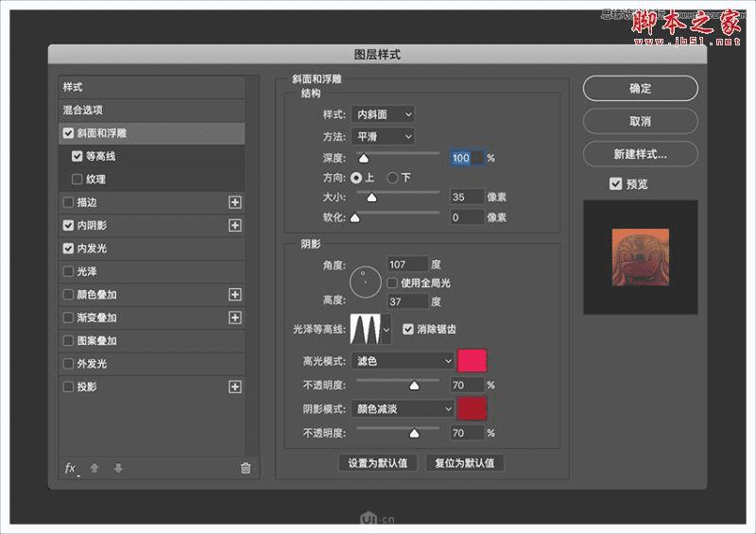756x534 pixels.
Task: Open 阴影模式 dropdown showing 颜色减淡
Action: pyautogui.click(x=403, y=409)
